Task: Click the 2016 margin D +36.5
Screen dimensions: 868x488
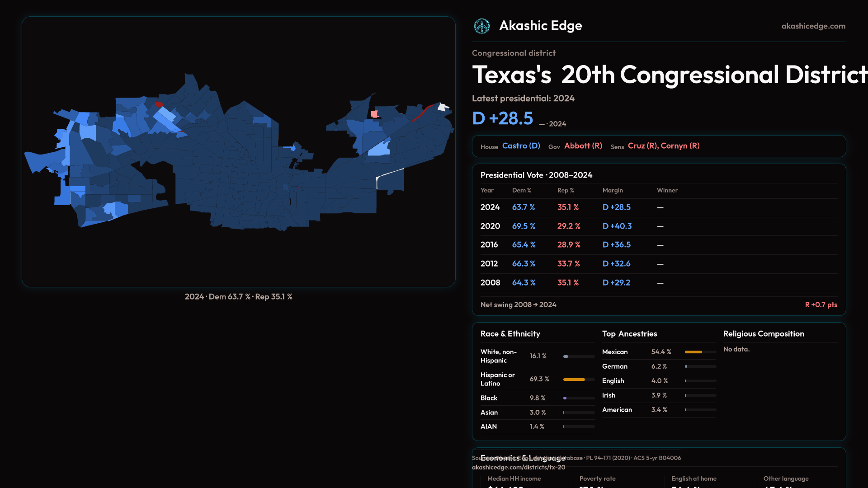Action: coord(616,245)
